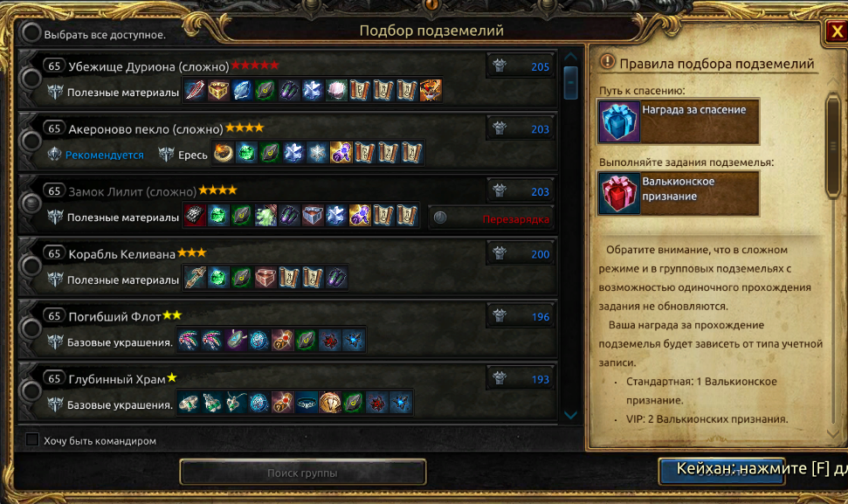Select the Убежище Дуриона (сложно) dungeon radio
Viewport: 848px width, 504px height.
point(31,79)
